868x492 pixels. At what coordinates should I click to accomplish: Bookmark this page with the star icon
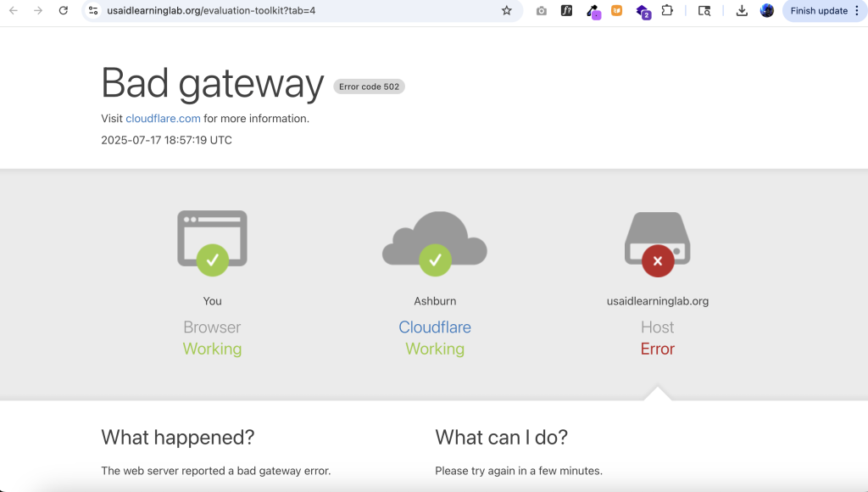(507, 10)
